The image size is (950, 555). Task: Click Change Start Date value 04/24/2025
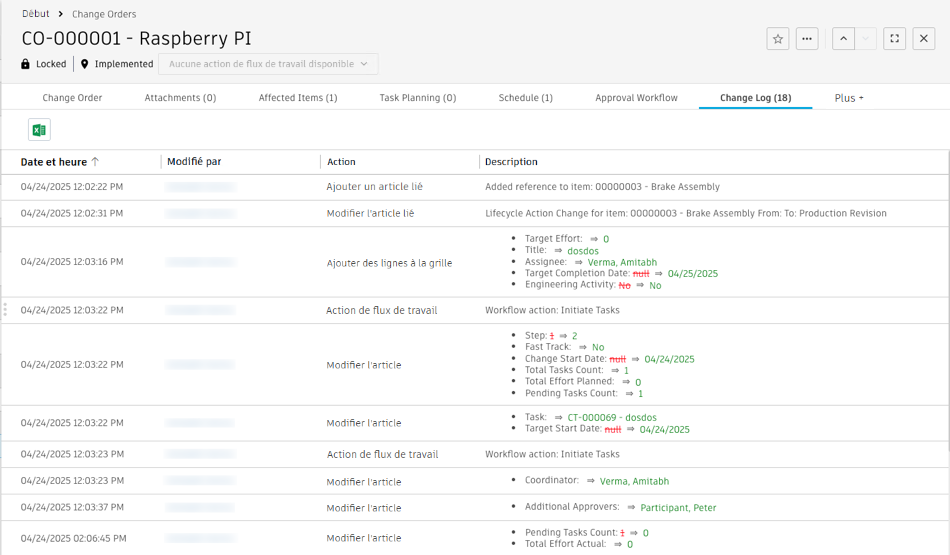[669, 359]
